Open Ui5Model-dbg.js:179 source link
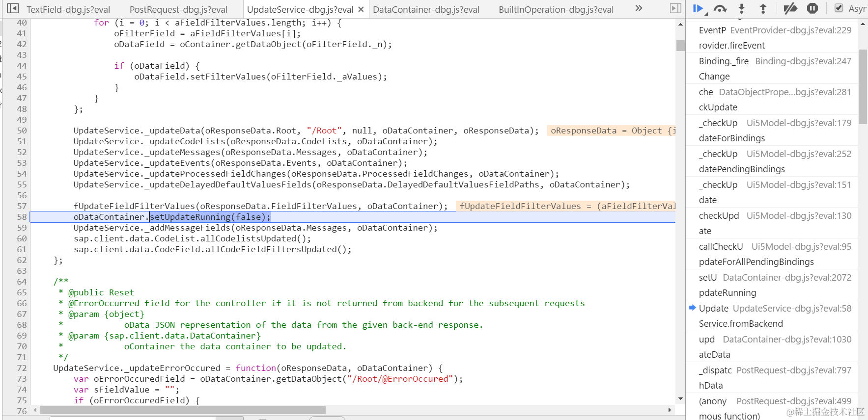Screen dimensions: 868x420 tap(799, 123)
